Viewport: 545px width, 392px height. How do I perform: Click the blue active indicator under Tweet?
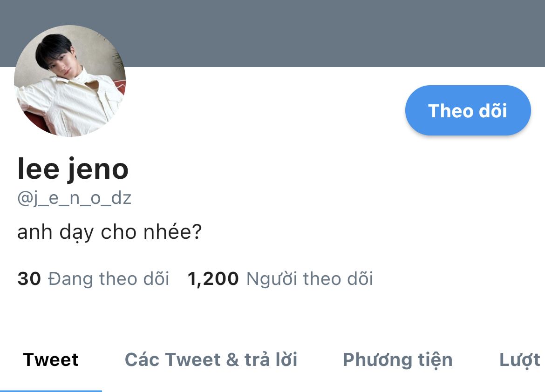click(x=51, y=391)
